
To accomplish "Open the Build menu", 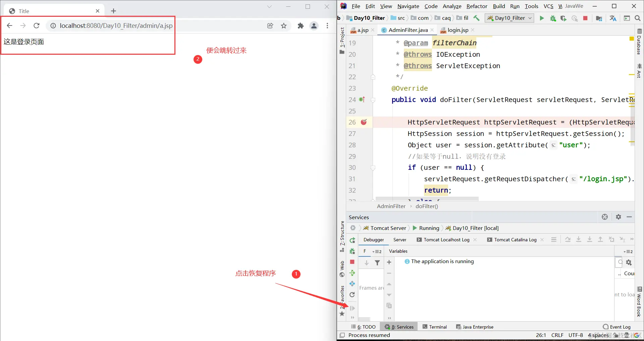I will click(499, 6).
